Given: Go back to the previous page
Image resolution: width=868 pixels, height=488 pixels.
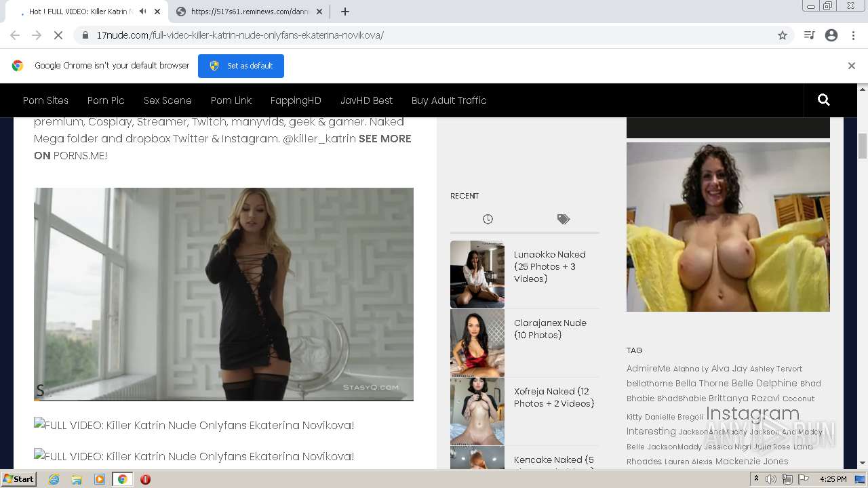Looking at the screenshot, I should point(15,35).
